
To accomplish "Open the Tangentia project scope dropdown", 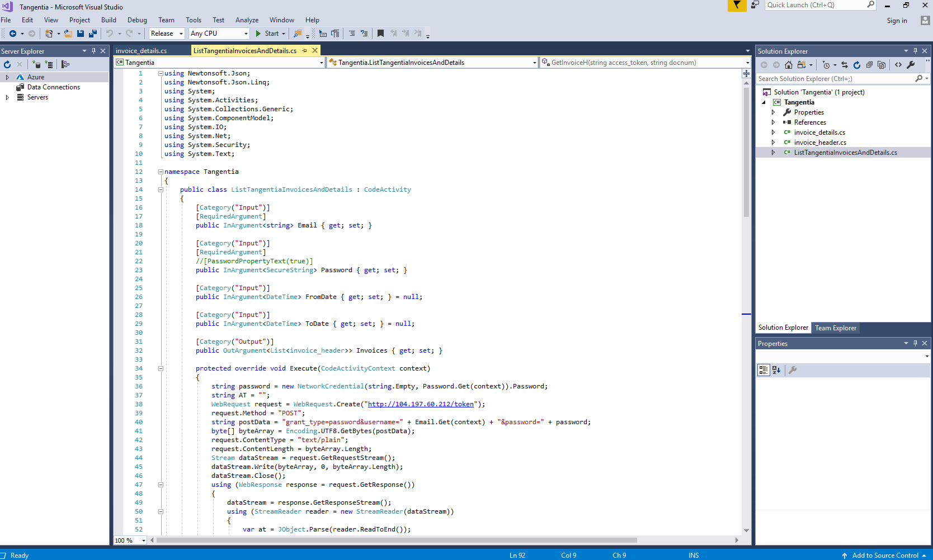I will coord(219,63).
